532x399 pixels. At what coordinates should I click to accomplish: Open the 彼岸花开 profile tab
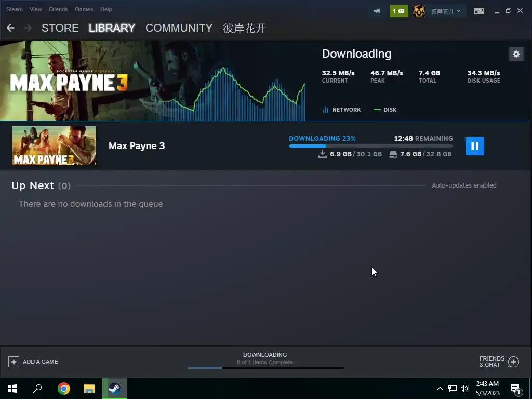(244, 28)
